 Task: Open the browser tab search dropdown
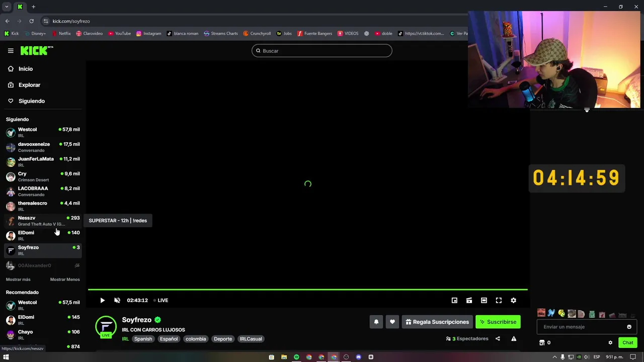coord(7,7)
